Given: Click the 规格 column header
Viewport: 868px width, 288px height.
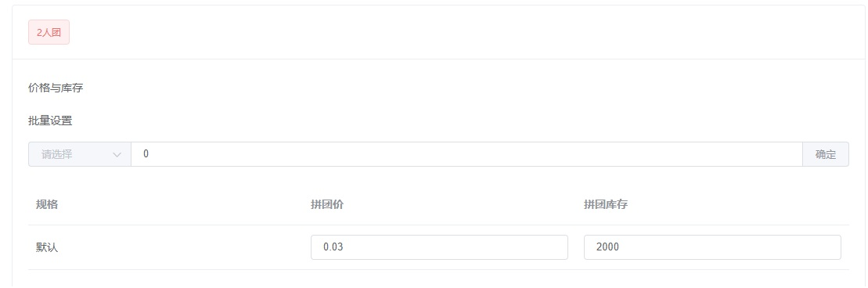Looking at the screenshot, I should tap(47, 204).
